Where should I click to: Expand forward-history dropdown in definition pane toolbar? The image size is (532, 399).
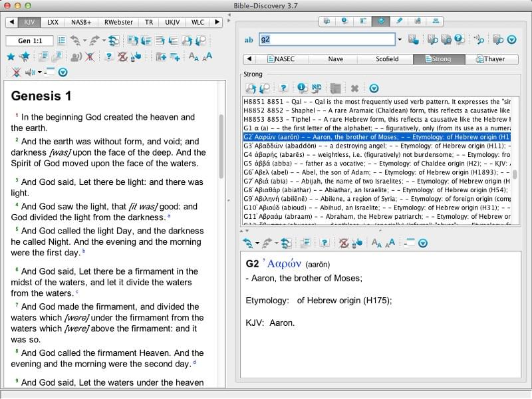pyautogui.click(x=276, y=243)
